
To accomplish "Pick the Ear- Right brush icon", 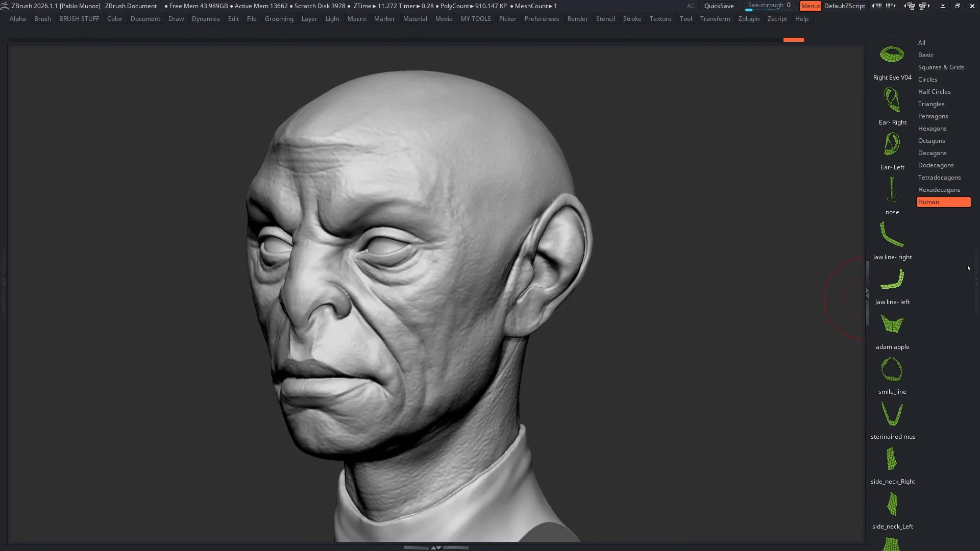I will (x=892, y=100).
